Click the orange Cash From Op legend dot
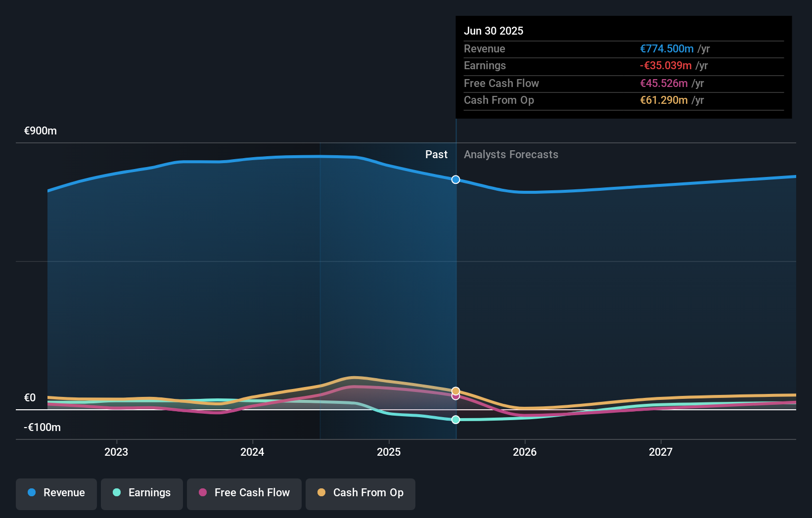This screenshot has width=812, height=518. coord(321,493)
